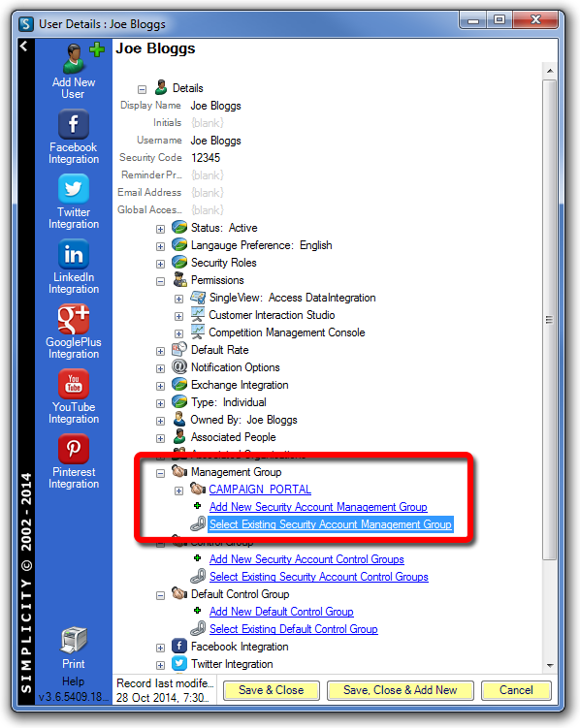Viewport: 580px width, 728px height.
Task: Open YouTube Integration sidebar icon
Action: tap(74, 384)
